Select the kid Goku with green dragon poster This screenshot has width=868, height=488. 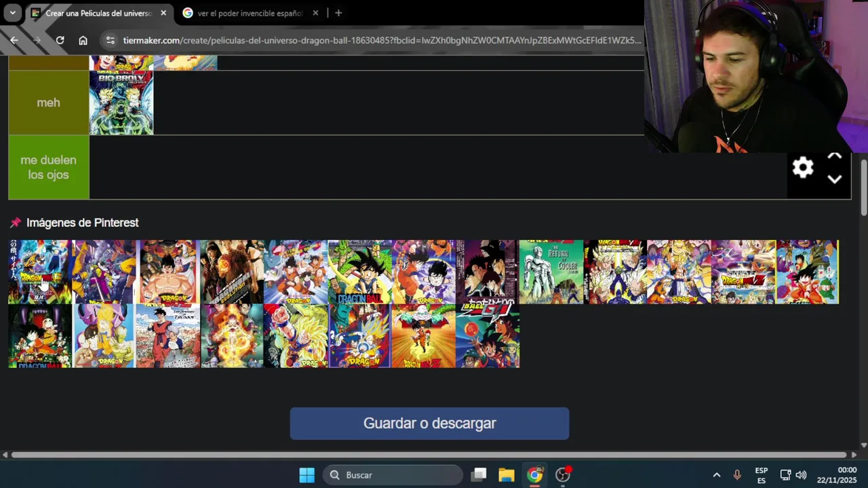coord(359,272)
